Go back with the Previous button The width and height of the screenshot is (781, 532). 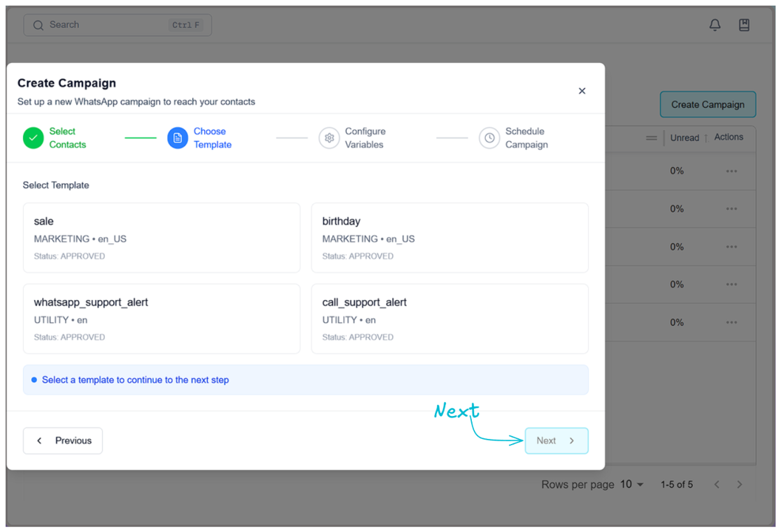(x=63, y=440)
